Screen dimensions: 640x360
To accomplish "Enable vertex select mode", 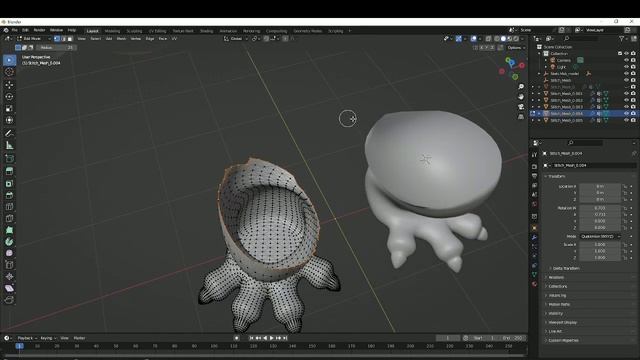I will (x=57, y=38).
